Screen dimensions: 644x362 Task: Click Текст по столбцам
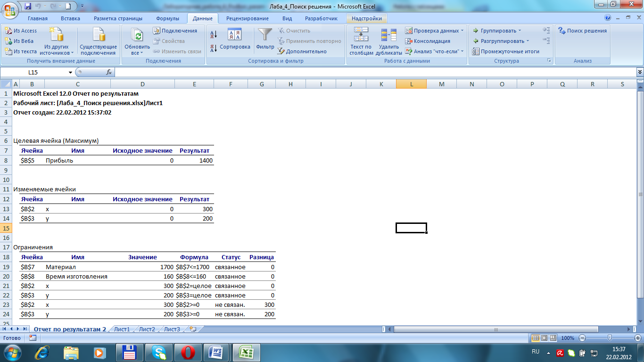point(361,41)
